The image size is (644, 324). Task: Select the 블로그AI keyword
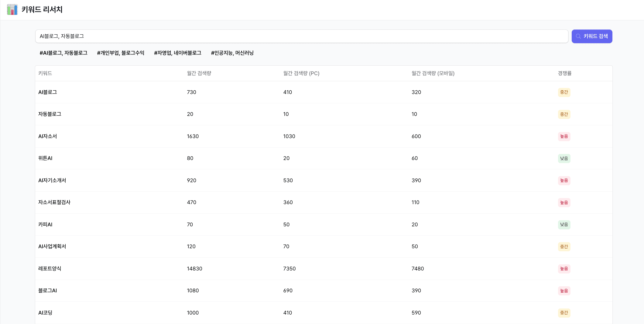[48, 291]
